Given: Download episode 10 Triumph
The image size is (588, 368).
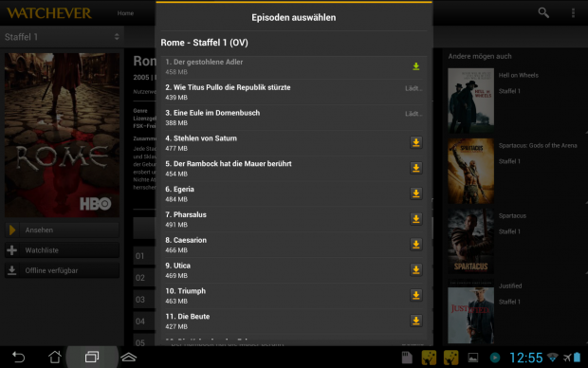Looking at the screenshot, I should [416, 296].
